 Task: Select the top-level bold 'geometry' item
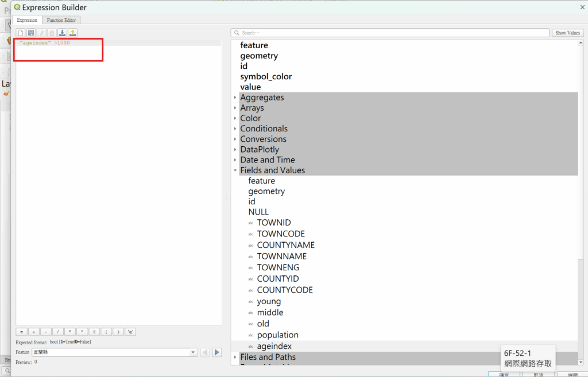coord(259,56)
